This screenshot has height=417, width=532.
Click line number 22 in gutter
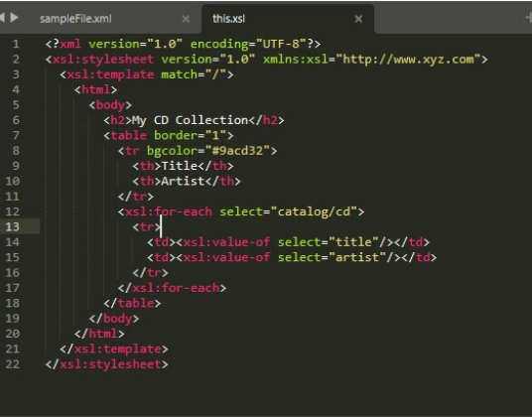[13, 364]
